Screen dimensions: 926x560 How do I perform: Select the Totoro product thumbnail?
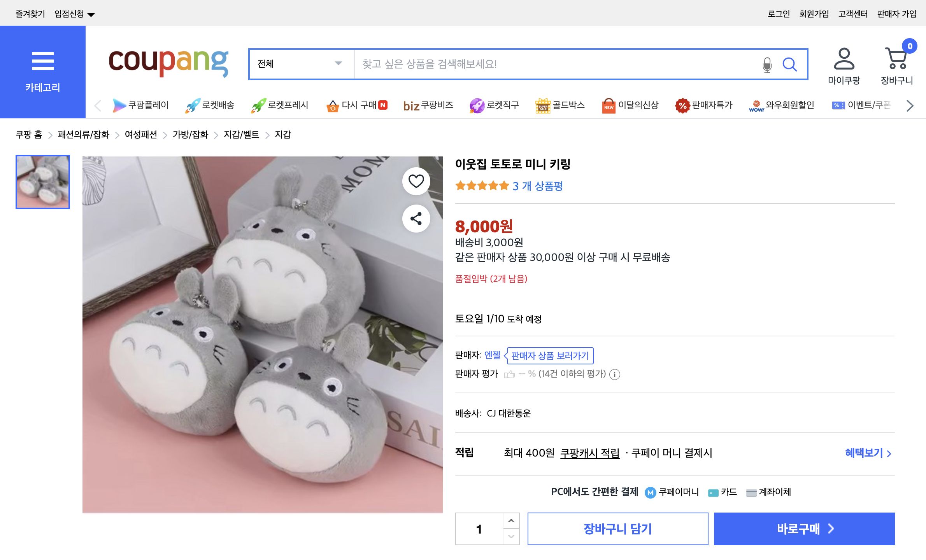pos(42,182)
